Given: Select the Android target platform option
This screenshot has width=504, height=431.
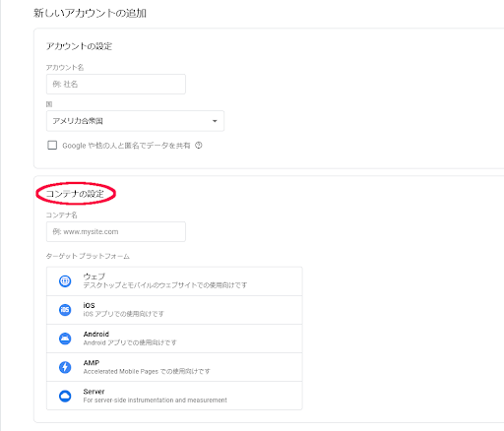Looking at the screenshot, I should pyautogui.click(x=174, y=339).
